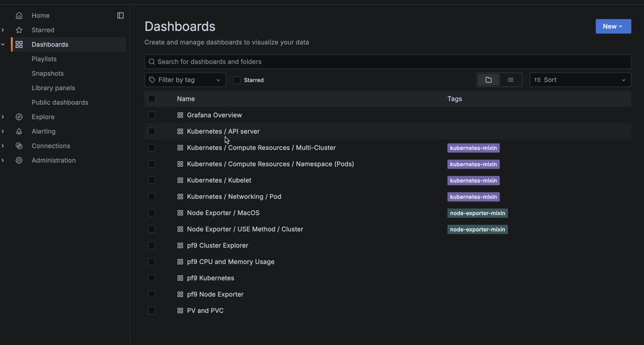Click the dashboards search field
Screen dimensions: 644x345
(388, 62)
